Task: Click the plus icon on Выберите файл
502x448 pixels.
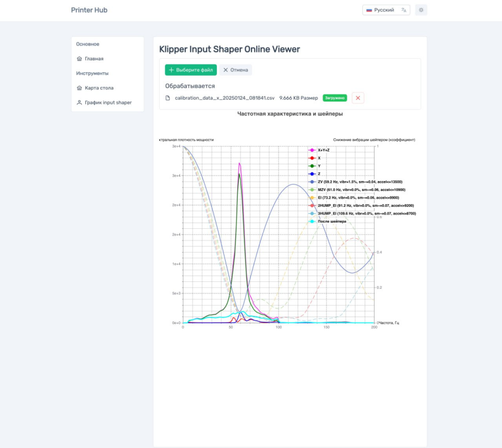Action: (171, 70)
